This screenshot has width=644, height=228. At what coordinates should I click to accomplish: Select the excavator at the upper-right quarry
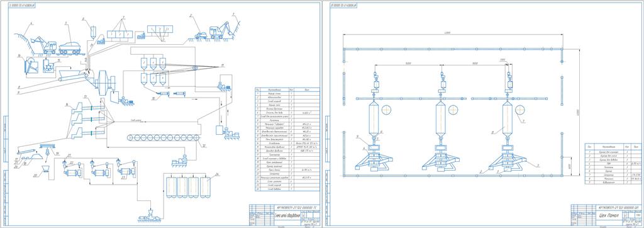pos(221,30)
